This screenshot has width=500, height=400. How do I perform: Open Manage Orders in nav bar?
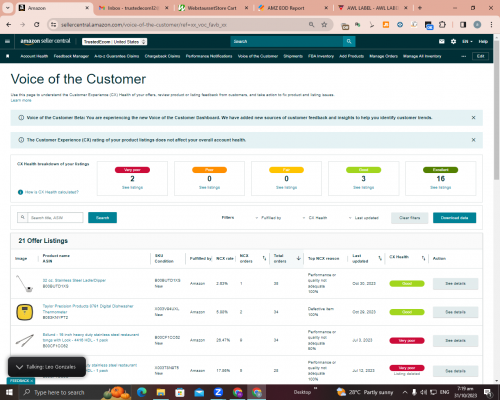click(383, 56)
